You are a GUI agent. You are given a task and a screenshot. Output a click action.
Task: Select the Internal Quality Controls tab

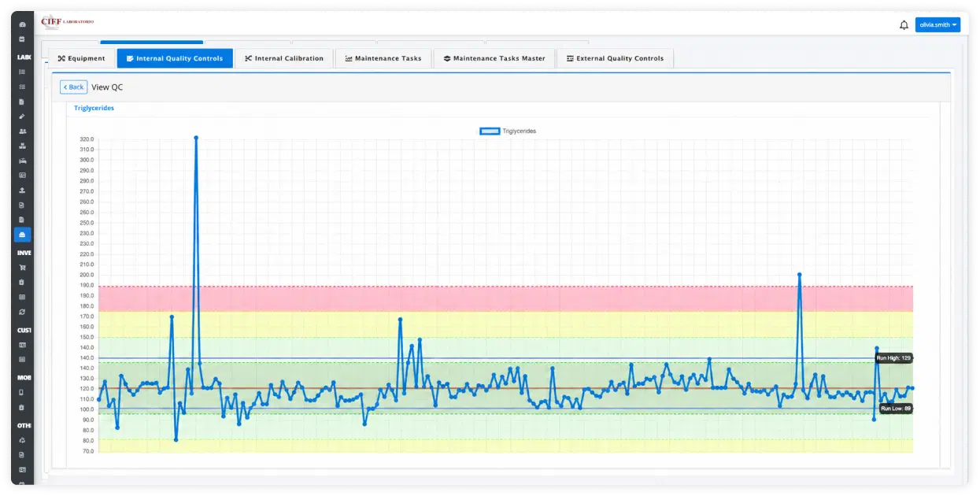coord(175,58)
